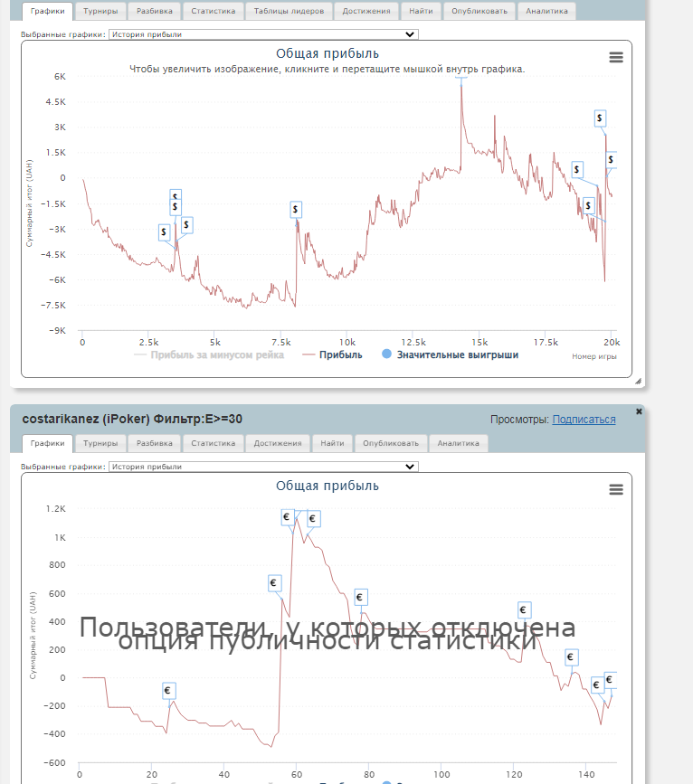
Task: Select top panel 'Найти' tab
Action: point(421,11)
